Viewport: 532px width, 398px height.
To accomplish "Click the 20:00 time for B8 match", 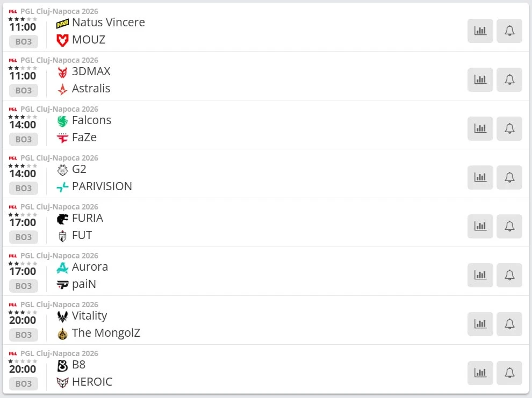I will (23, 369).
